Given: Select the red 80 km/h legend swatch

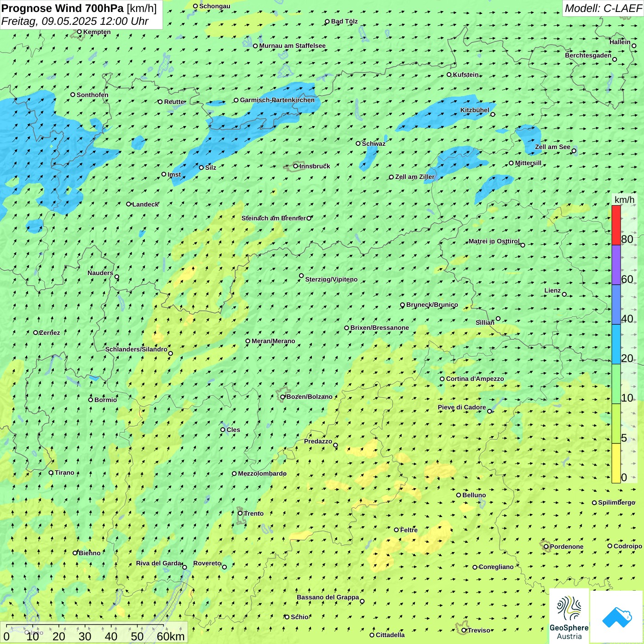Looking at the screenshot, I should click(x=616, y=225).
